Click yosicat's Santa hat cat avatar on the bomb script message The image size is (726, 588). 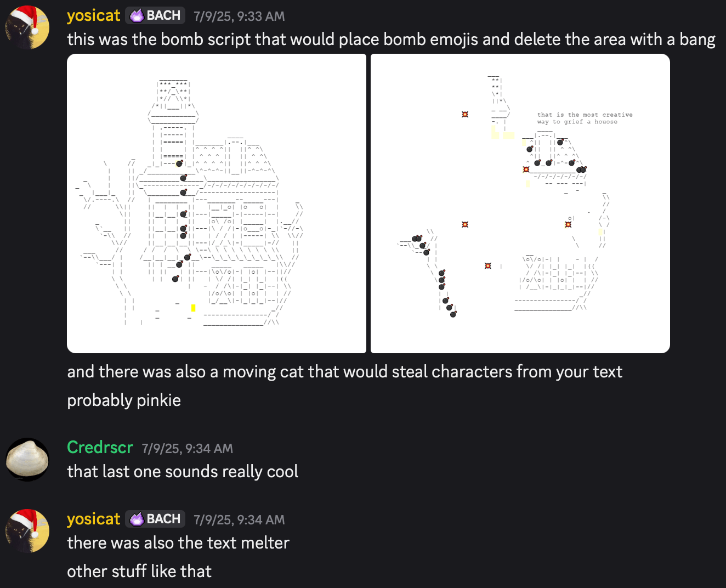[27, 27]
